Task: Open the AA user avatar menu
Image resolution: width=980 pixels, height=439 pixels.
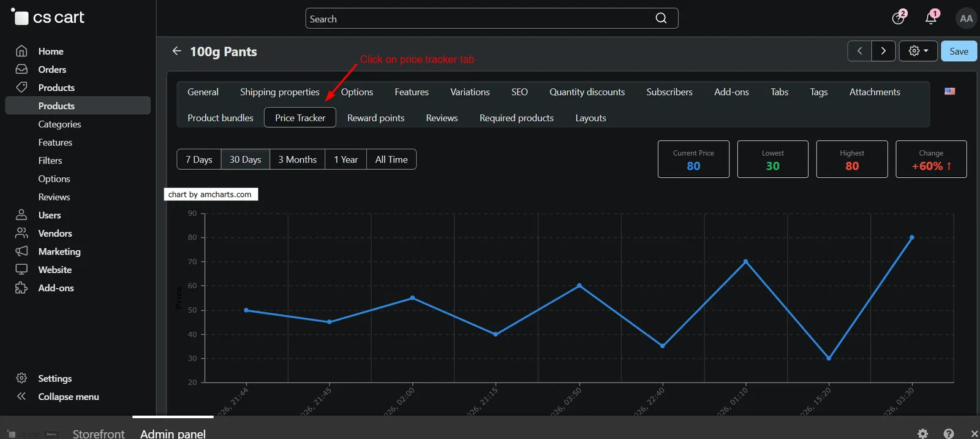Action: (966, 18)
